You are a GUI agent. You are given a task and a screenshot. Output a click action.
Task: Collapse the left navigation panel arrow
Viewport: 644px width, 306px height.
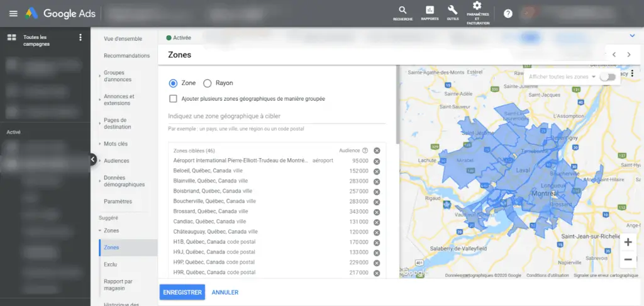coord(92,160)
